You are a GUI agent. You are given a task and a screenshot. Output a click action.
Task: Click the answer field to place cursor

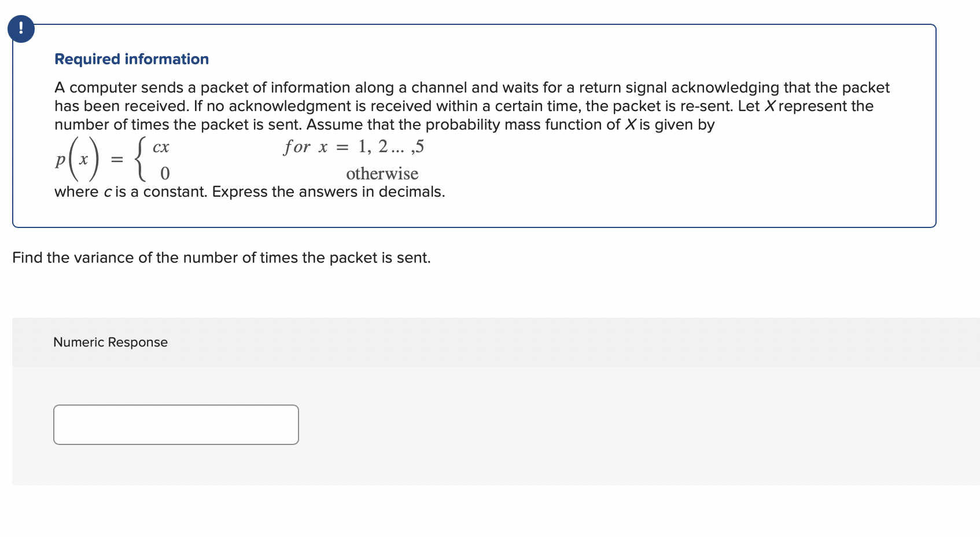click(x=175, y=424)
